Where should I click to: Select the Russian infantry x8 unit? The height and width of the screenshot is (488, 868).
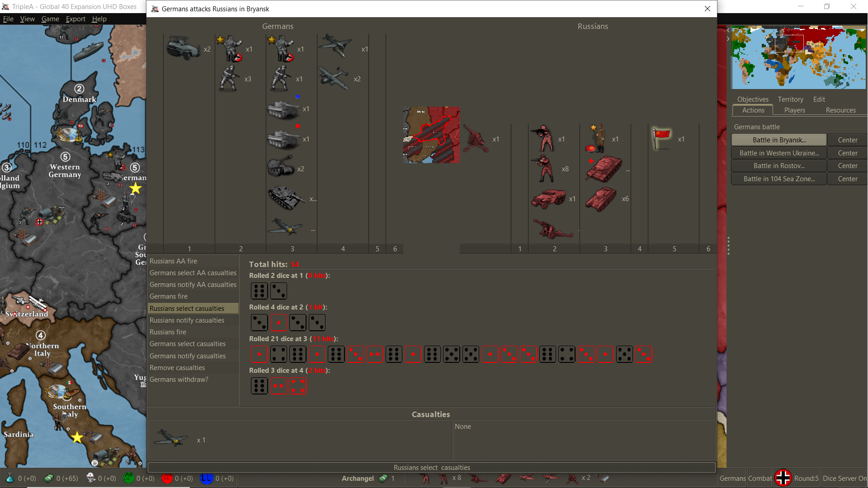point(544,169)
